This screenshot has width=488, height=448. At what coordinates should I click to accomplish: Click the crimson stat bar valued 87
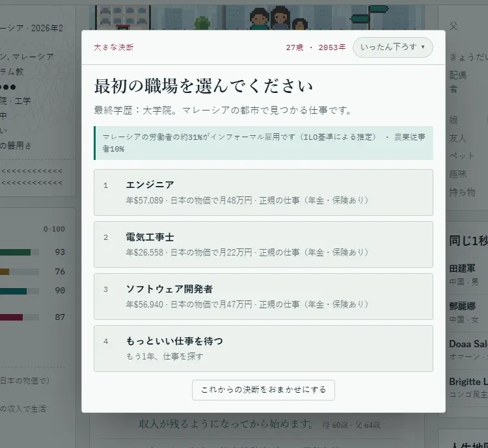point(20,317)
